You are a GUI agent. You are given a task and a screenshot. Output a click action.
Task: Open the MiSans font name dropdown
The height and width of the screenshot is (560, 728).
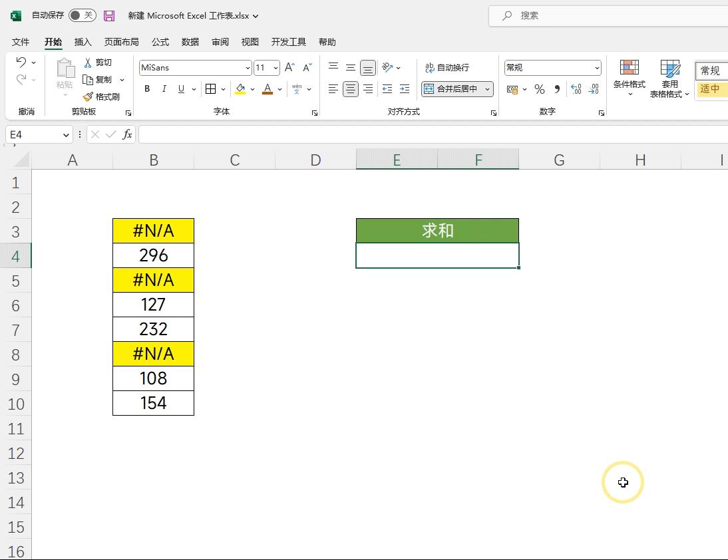point(248,67)
